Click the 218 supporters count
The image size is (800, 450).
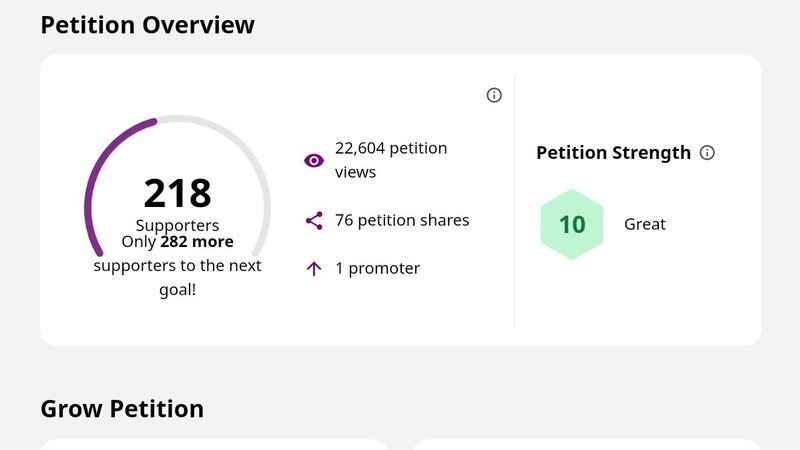[177, 193]
